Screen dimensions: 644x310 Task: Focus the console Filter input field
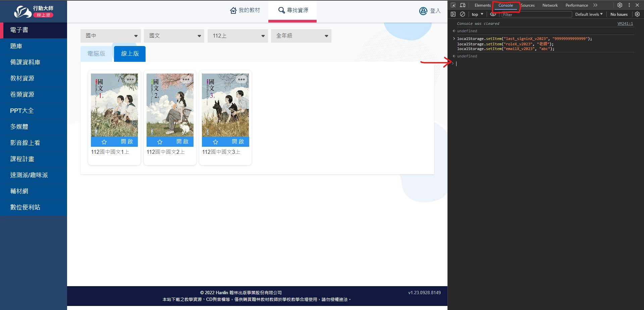(x=536, y=14)
